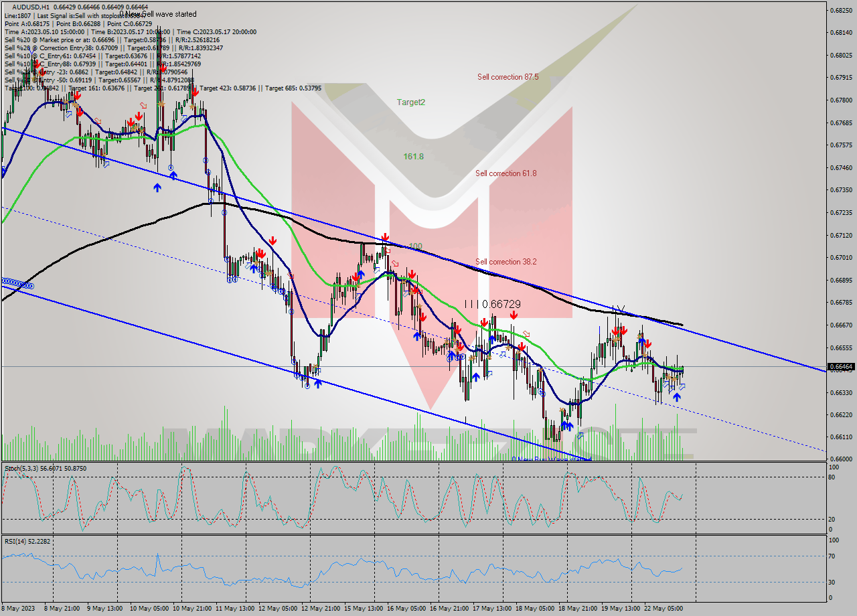Click the 0.67685 price axis label
This screenshot has height=616, width=857.
(841, 123)
